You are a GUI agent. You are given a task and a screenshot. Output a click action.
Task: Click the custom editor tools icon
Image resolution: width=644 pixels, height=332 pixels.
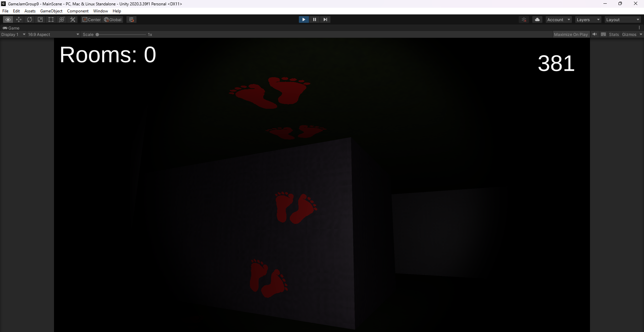[72, 19]
